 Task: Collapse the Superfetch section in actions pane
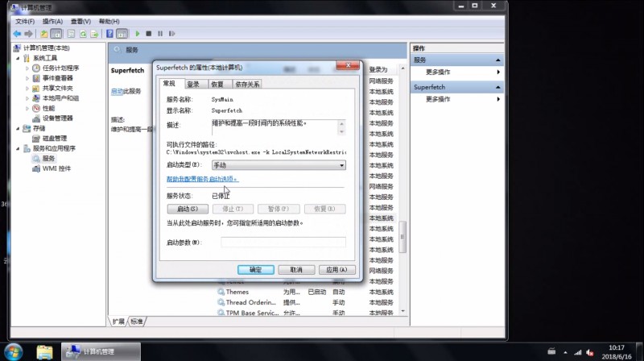pos(497,87)
